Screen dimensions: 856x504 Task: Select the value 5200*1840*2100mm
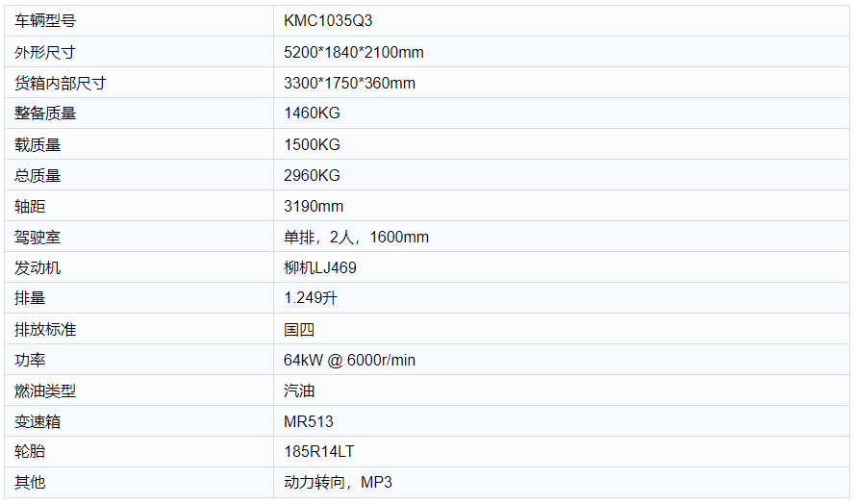(x=354, y=53)
